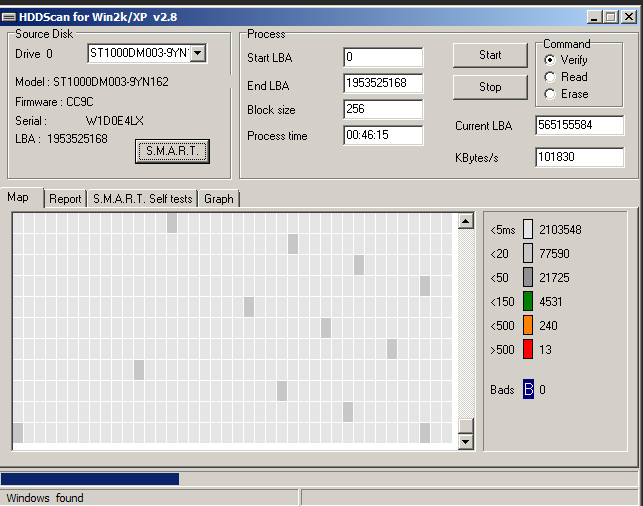Click the Start LBA input field
643x506 pixels.
pyautogui.click(x=382, y=58)
